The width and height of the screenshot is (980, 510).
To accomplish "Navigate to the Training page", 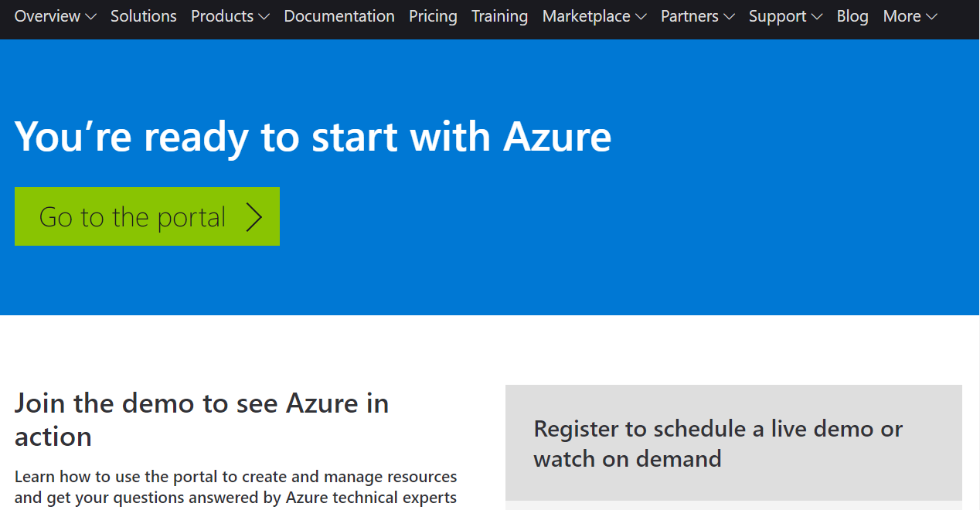I will (x=499, y=16).
